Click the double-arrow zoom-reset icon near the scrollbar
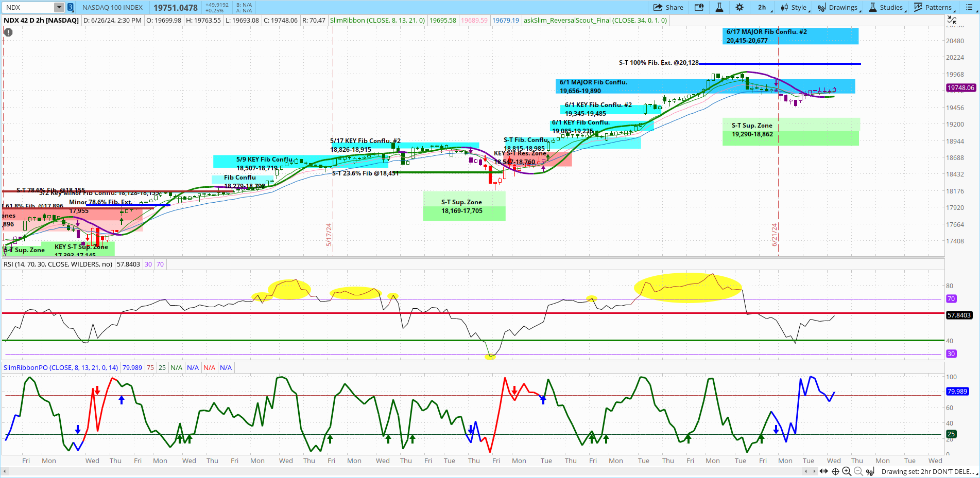The width and height of the screenshot is (980, 478). coord(823,471)
